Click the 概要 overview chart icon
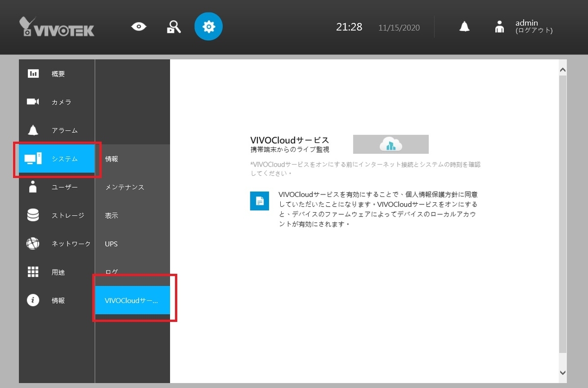Image resolution: width=588 pixels, height=388 pixels. tap(33, 73)
